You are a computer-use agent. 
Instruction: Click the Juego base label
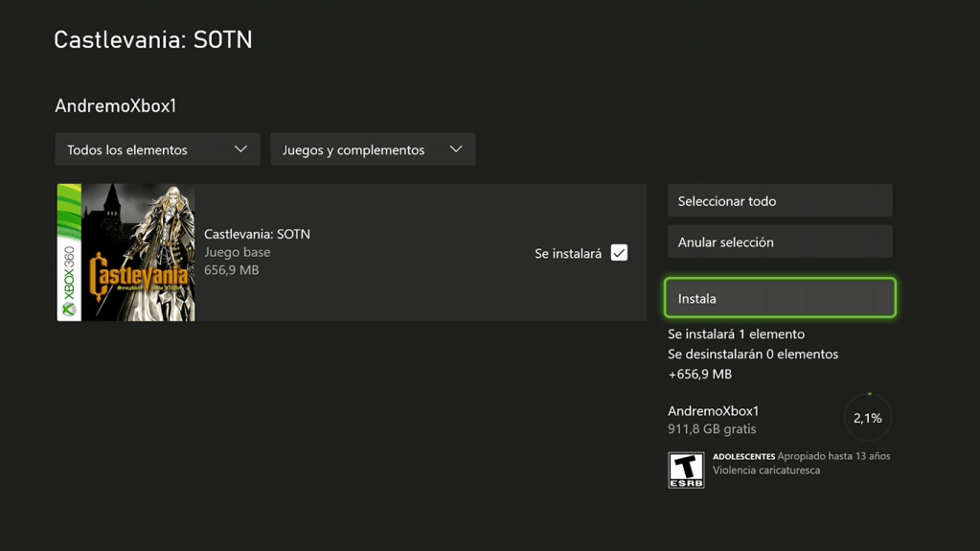click(237, 252)
